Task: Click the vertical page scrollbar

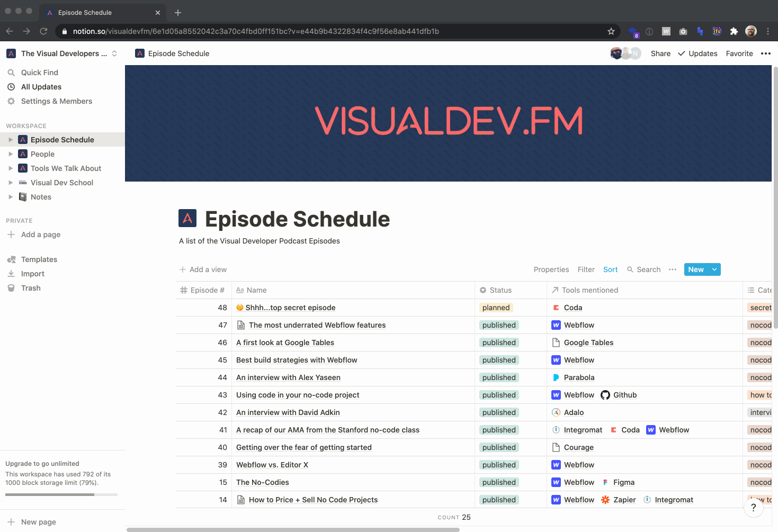Action: (x=775, y=197)
